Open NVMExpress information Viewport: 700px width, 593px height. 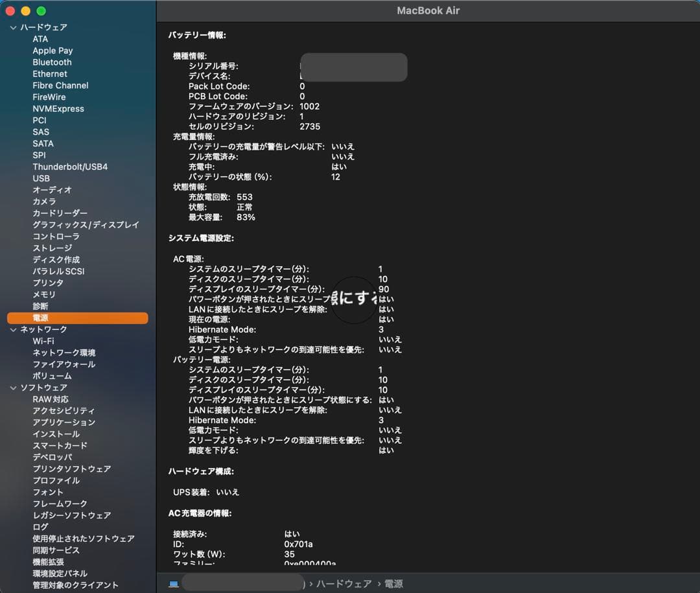(58, 109)
